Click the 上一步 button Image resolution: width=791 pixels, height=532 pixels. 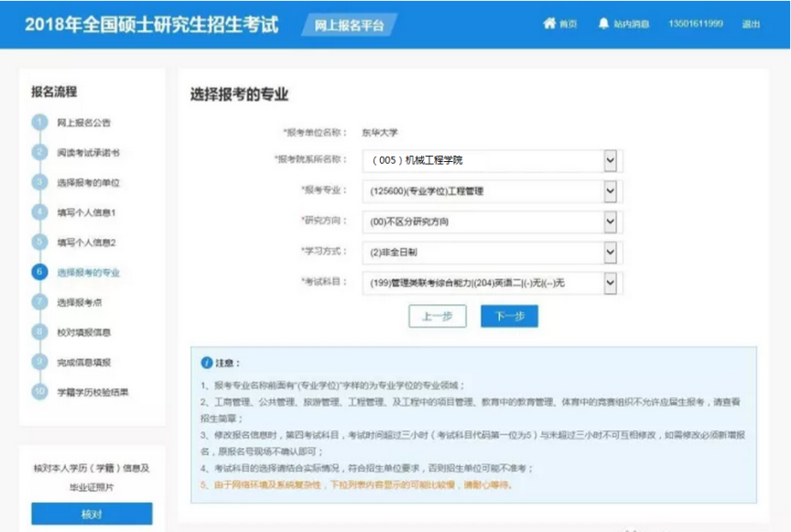point(438,316)
